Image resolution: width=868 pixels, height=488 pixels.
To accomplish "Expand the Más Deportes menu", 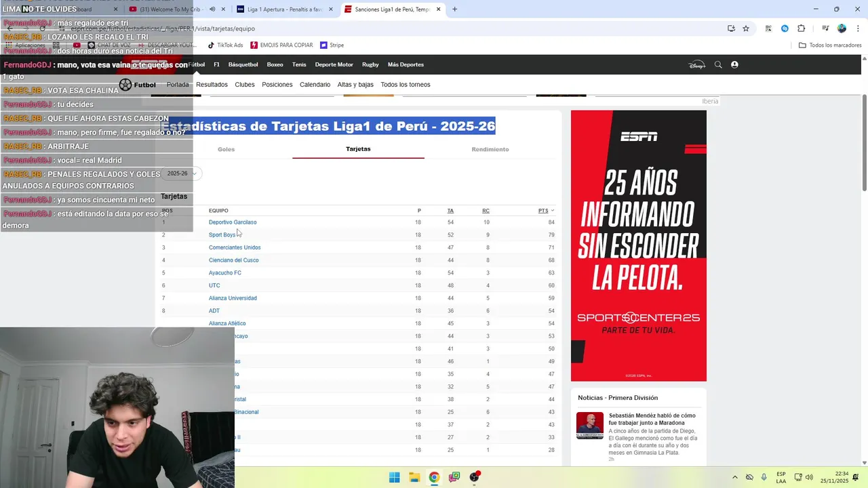I will click(406, 64).
